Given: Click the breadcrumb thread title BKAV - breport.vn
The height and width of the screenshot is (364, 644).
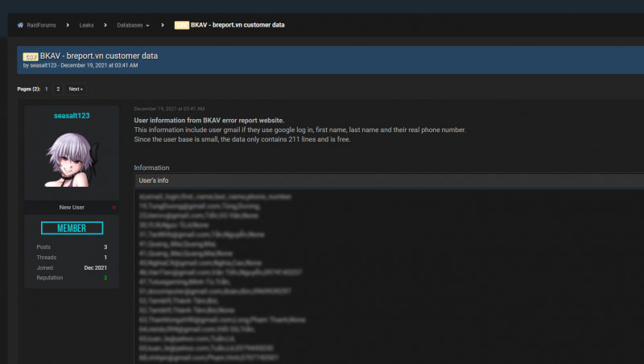Looking at the screenshot, I should pos(237,25).
